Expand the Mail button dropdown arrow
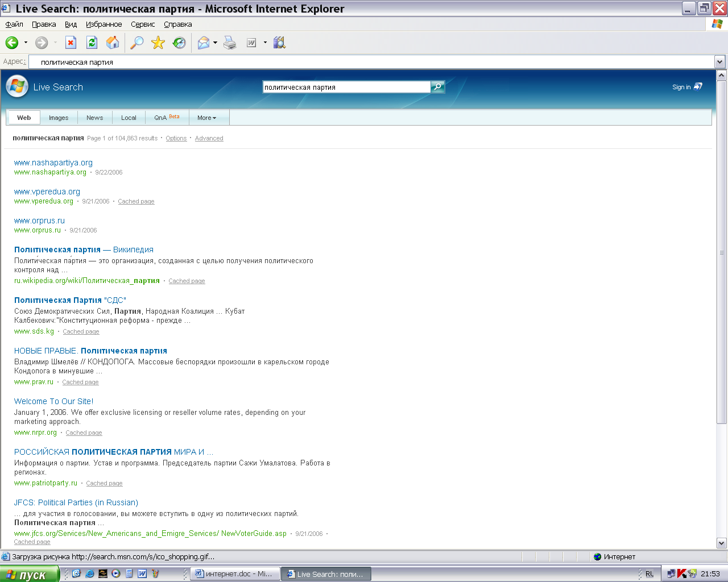 [215, 43]
